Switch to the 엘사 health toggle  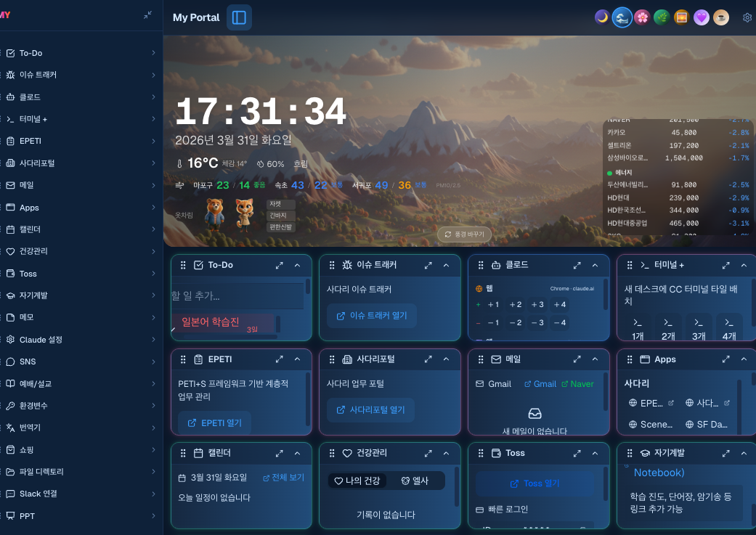point(415,481)
